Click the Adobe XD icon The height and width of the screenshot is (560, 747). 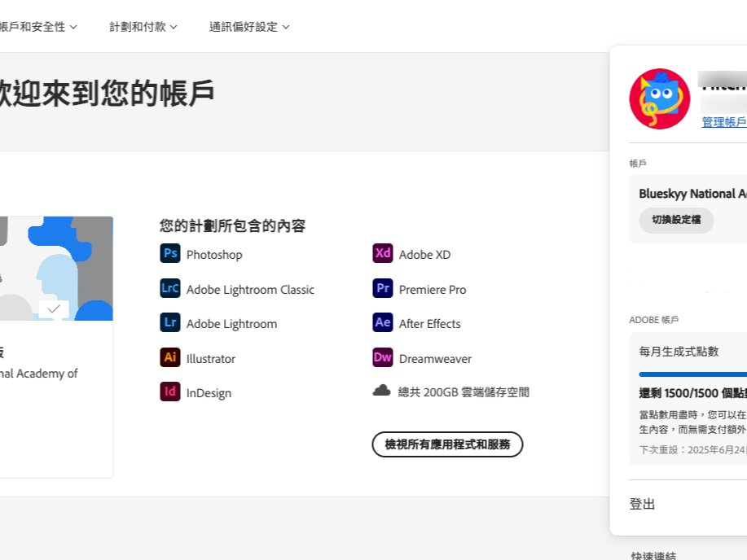[x=381, y=254]
